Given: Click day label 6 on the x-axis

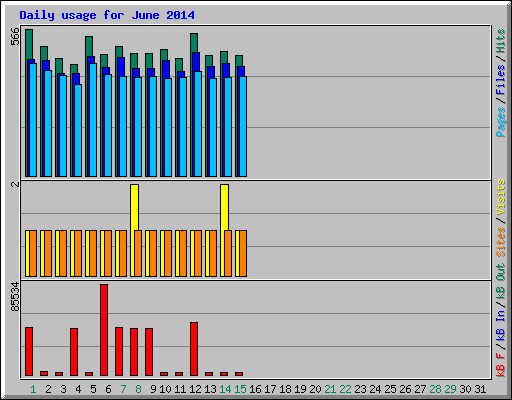Looking at the screenshot, I should pyautogui.click(x=108, y=389).
